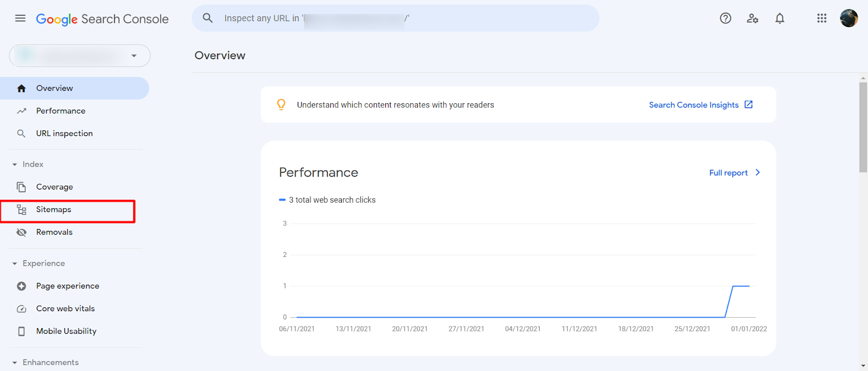Click the 11/12/2021 chart axis date
This screenshot has width=868, height=371.
tap(579, 329)
